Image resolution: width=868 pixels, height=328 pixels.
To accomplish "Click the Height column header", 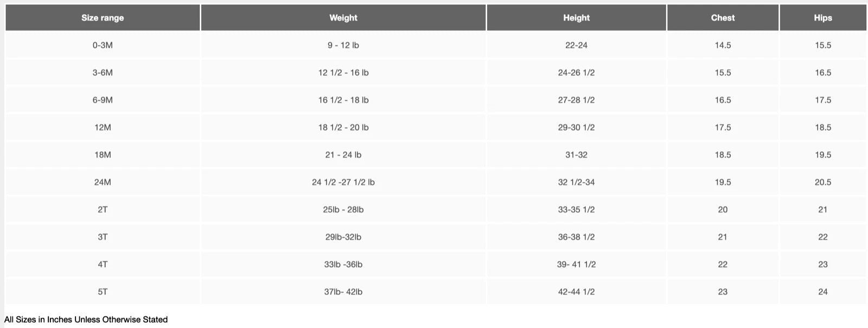I will point(576,18).
